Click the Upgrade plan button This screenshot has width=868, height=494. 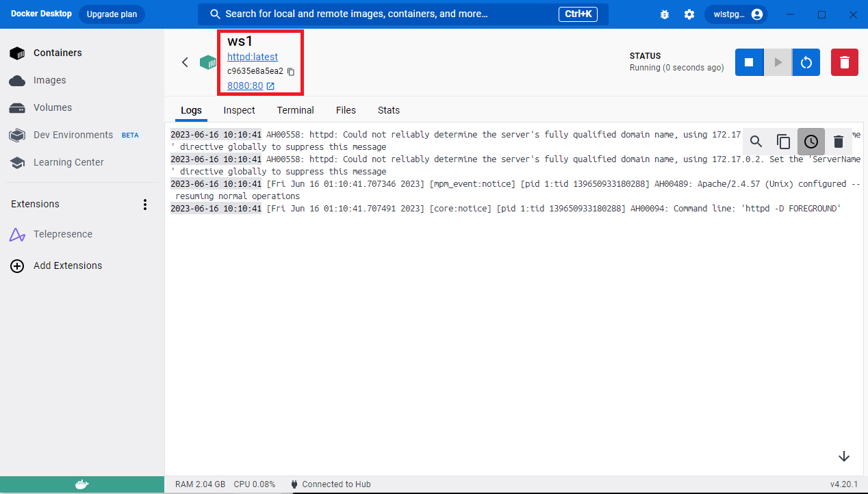pyautogui.click(x=112, y=14)
